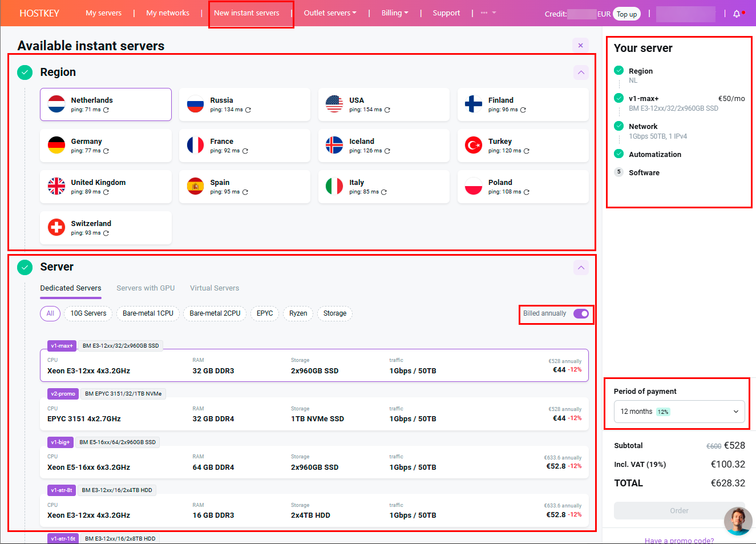Refresh ping for Netherlands region
Screen dimensions: 756x544
[x=106, y=110]
